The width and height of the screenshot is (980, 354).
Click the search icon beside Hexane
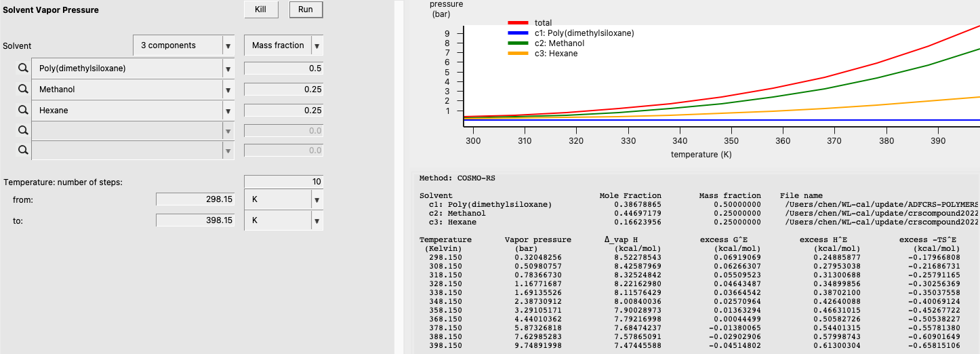22,110
